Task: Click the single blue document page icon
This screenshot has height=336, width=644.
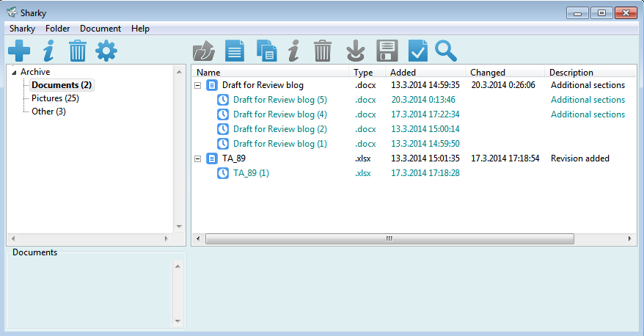Action: 234,51
